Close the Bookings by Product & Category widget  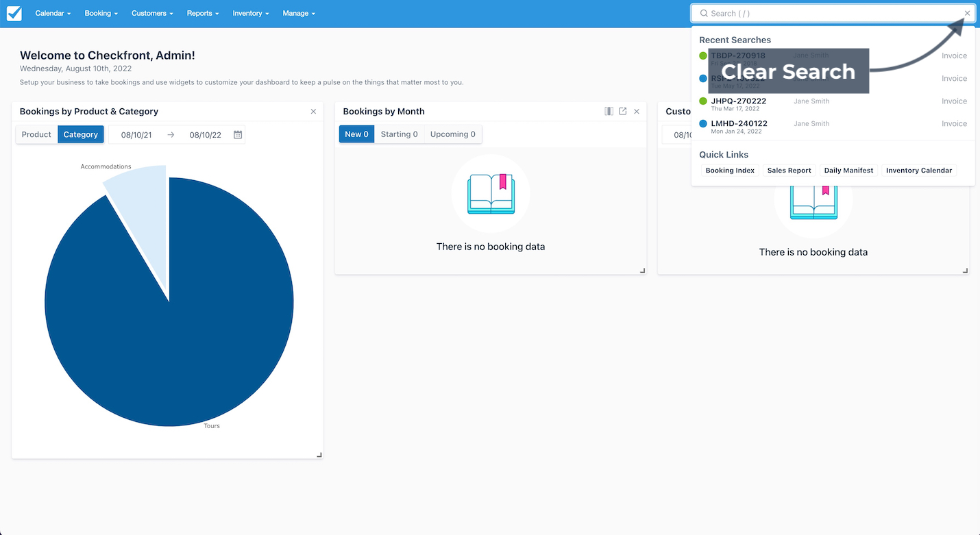point(313,111)
